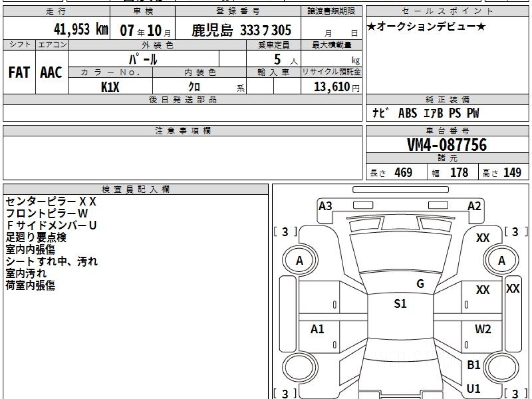The image size is (532, 399).
Task: Select inspector note 荷室内張傷
Action: coord(30,286)
